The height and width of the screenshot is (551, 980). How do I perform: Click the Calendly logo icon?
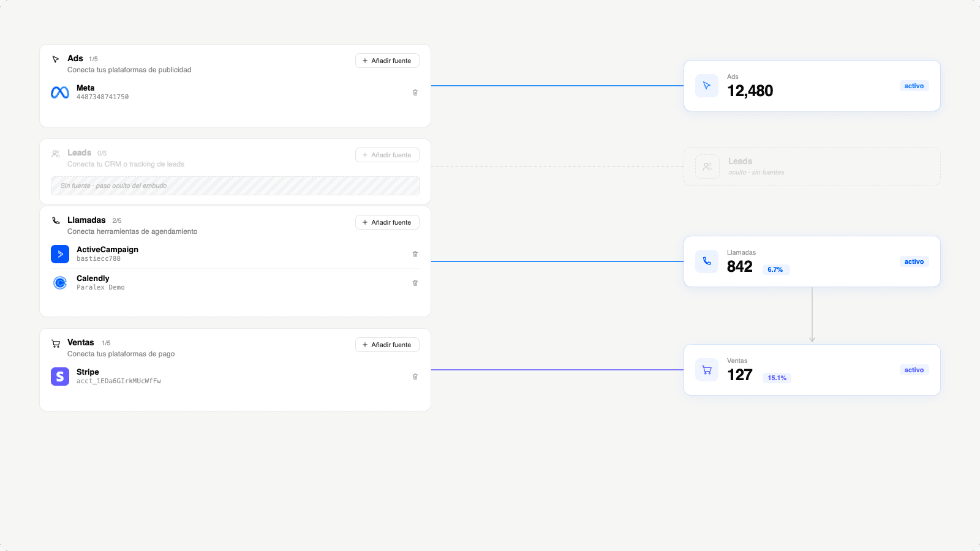pyautogui.click(x=60, y=283)
